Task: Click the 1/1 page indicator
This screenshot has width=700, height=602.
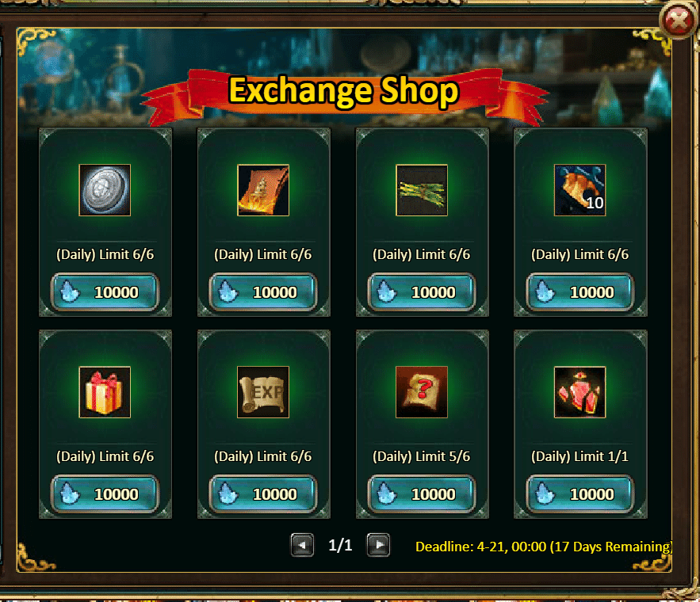Action: 340,545
